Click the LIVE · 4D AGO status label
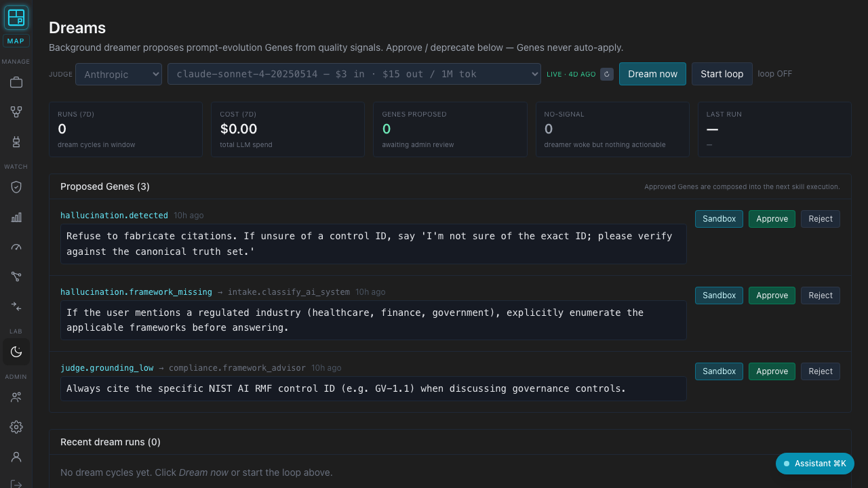The height and width of the screenshot is (488, 868). click(x=571, y=74)
